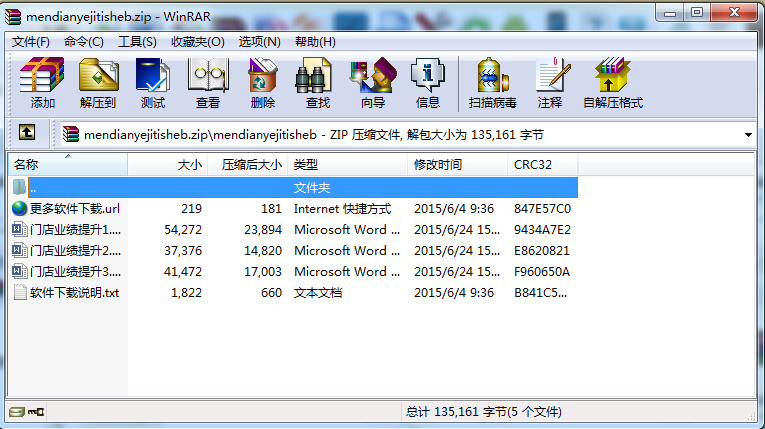Close the WinRAR window

(734, 13)
